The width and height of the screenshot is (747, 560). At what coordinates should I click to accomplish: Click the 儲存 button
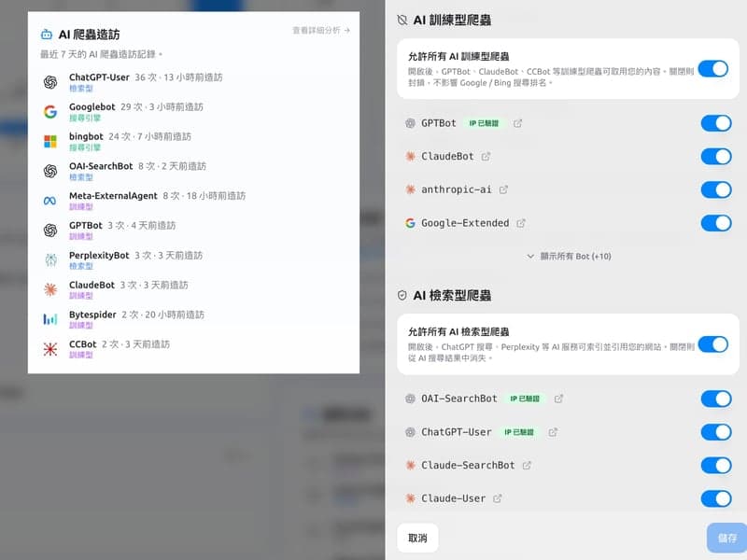727,539
